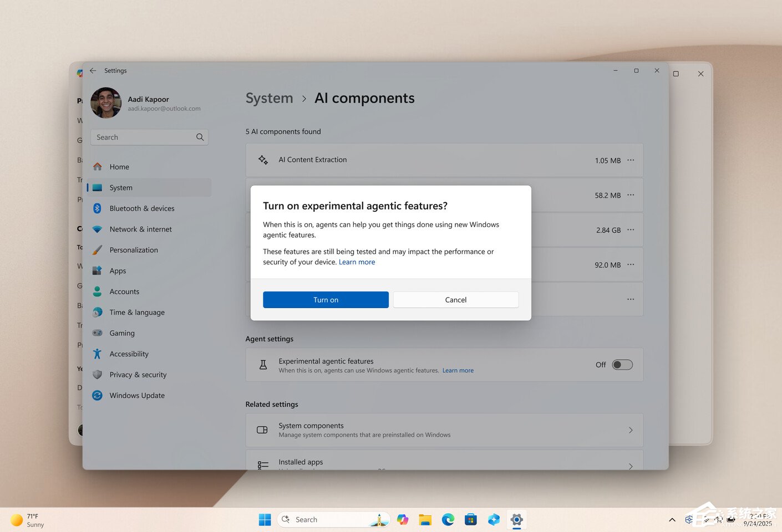Open the Accounts section
This screenshot has height=532, width=782.
pyautogui.click(x=124, y=291)
